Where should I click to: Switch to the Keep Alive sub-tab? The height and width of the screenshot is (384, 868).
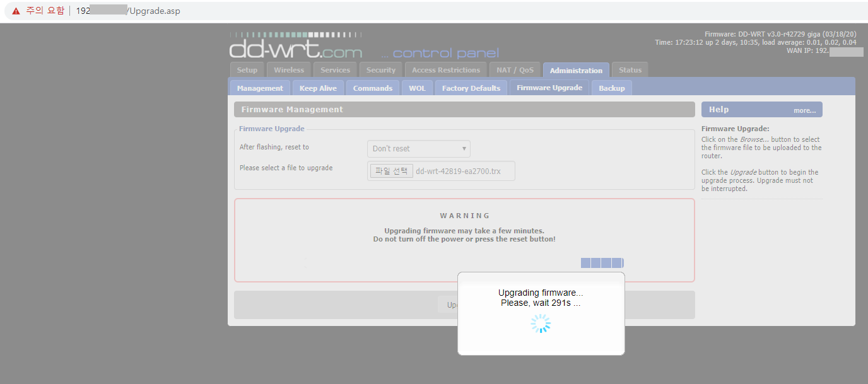pos(318,88)
